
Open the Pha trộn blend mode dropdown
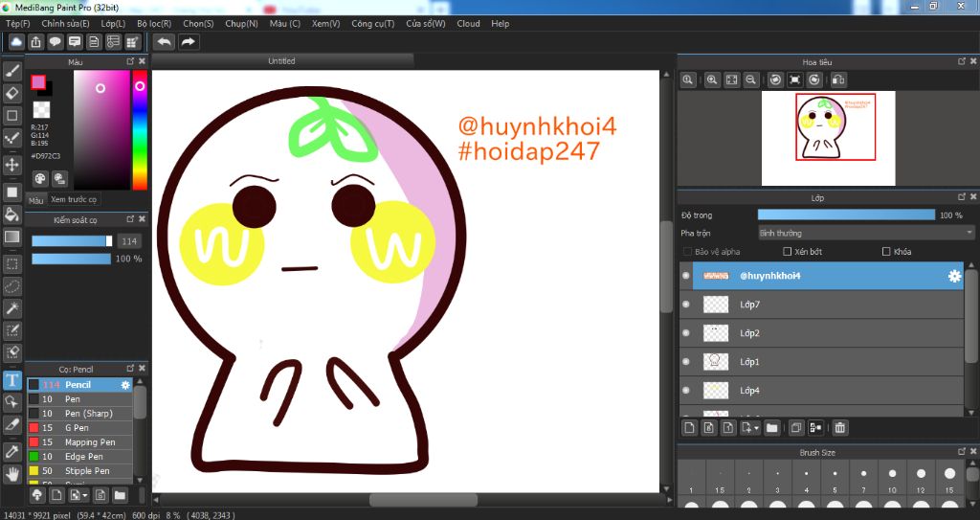(x=866, y=233)
